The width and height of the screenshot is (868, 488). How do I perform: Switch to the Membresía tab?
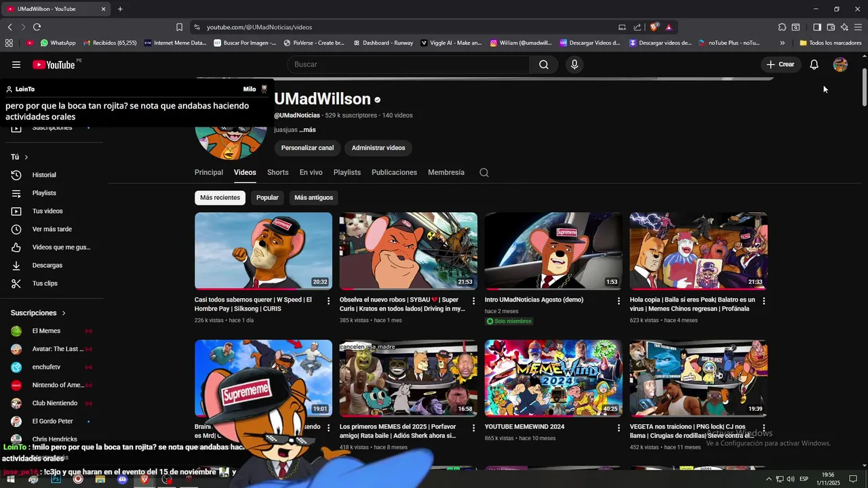446,172
